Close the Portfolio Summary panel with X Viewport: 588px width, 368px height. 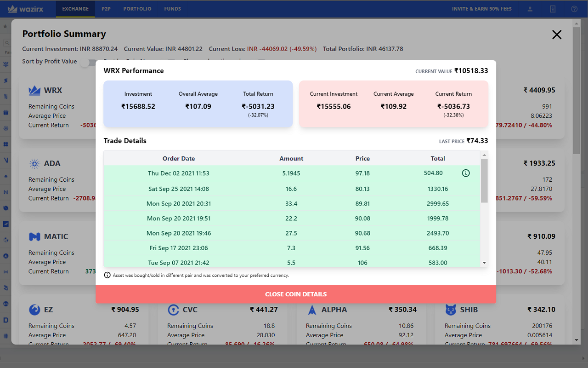click(x=557, y=34)
